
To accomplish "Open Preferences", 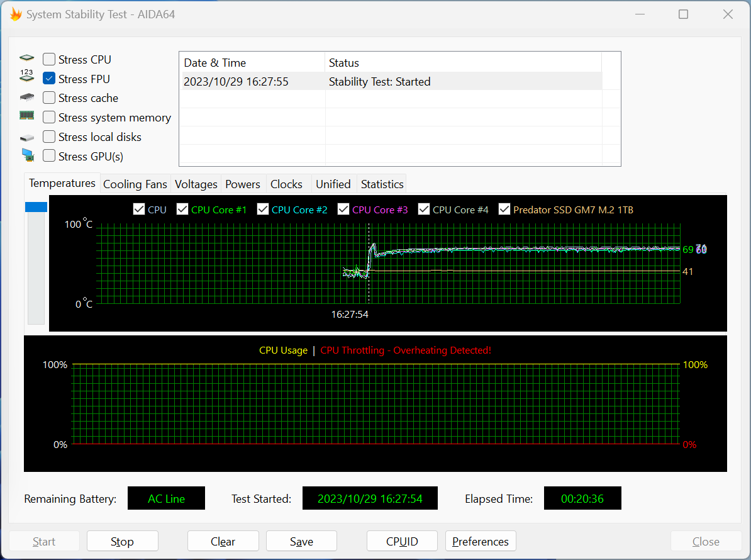I will pyautogui.click(x=481, y=541).
